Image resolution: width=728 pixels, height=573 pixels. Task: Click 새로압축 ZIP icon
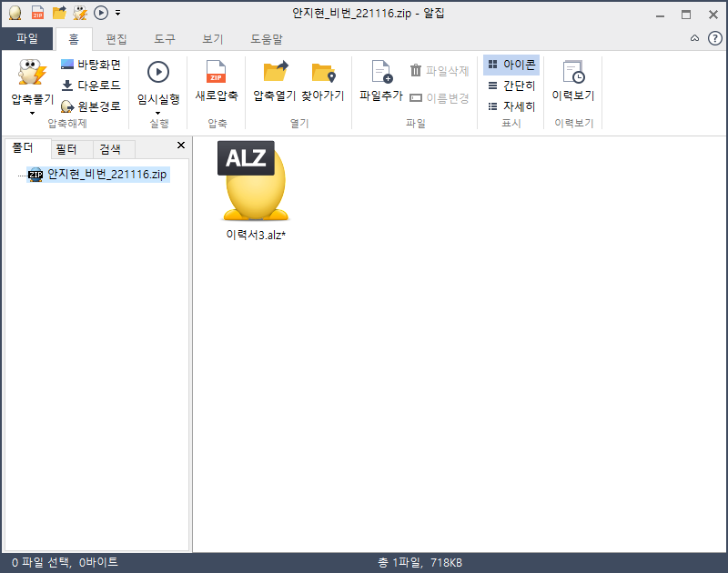pos(216,73)
